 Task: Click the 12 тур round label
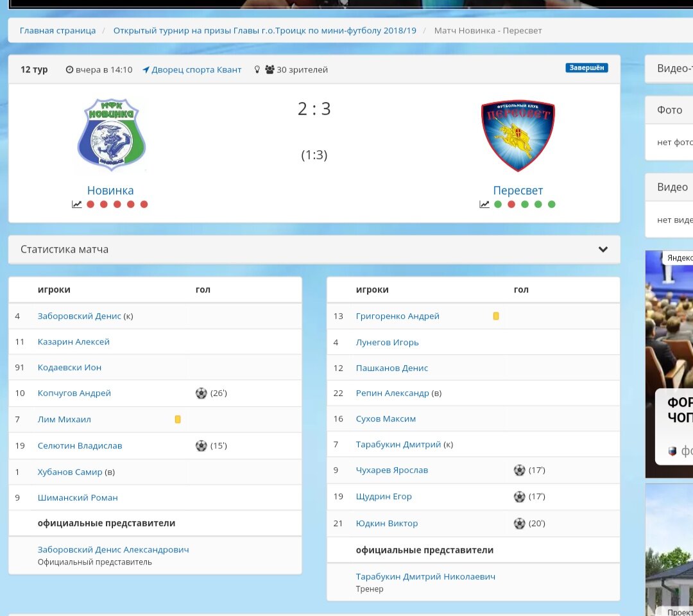(x=34, y=69)
